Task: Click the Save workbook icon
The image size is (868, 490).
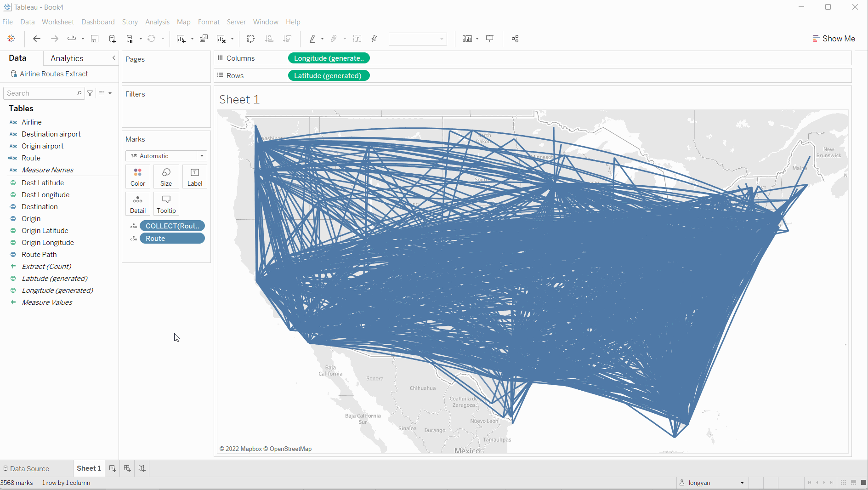Action: tap(95, 39)
